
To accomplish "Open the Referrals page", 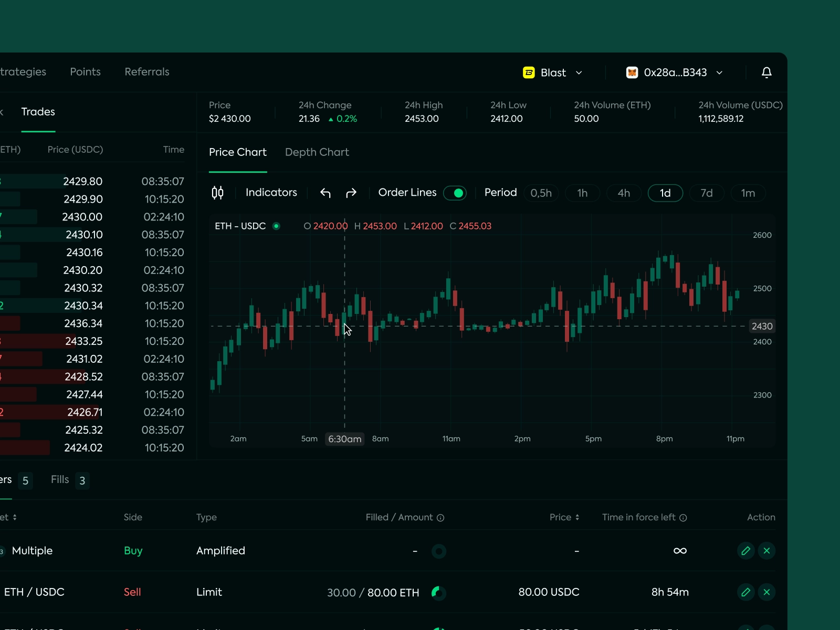I will pyautogui.click(x=147, y=72).
